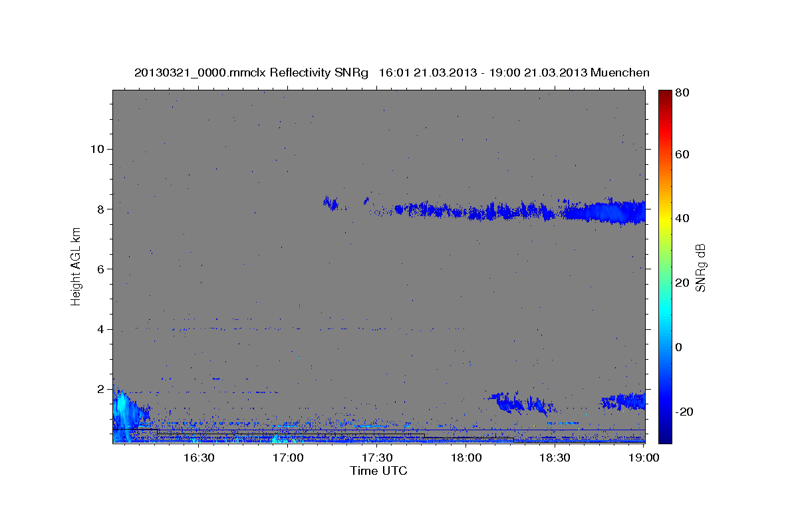Click the 'Time UTC' x-axis label
This screenshot has height=532, width=798.
pos(378,471)
